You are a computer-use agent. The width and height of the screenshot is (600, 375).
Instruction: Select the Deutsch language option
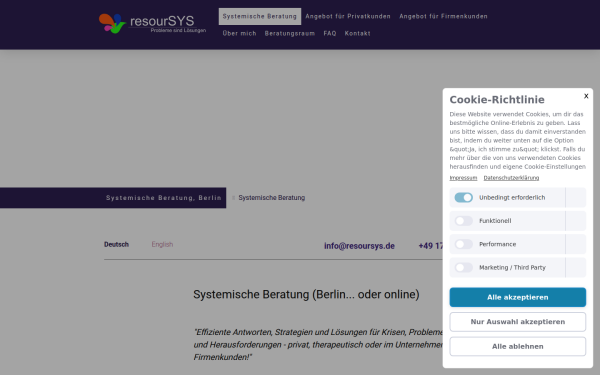[x=116, y=245]
